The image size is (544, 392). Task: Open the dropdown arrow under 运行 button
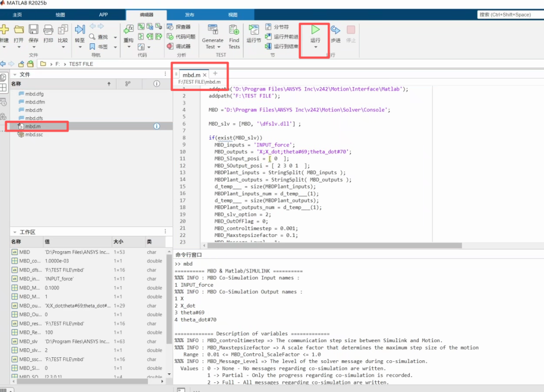click(315, 47)
